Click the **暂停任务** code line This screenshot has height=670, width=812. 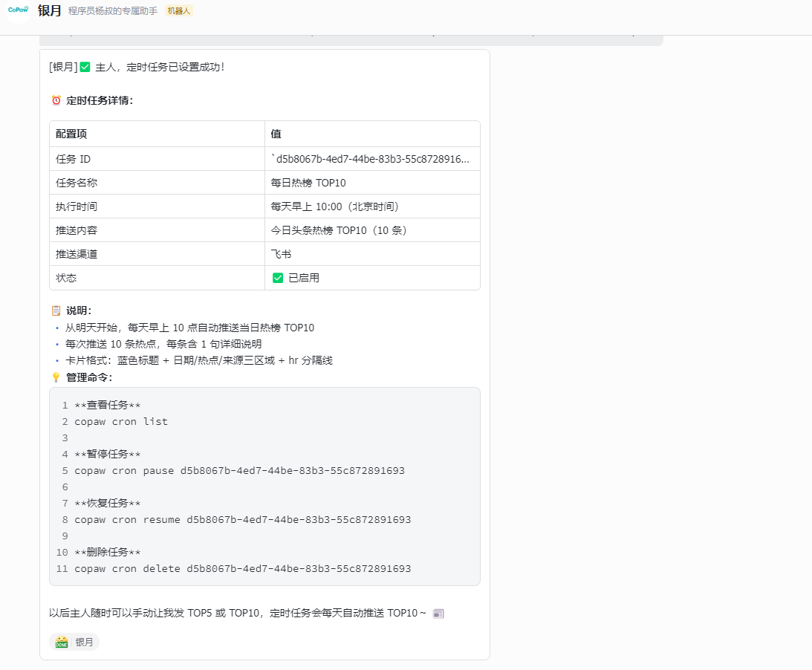(x=107, y=454)
